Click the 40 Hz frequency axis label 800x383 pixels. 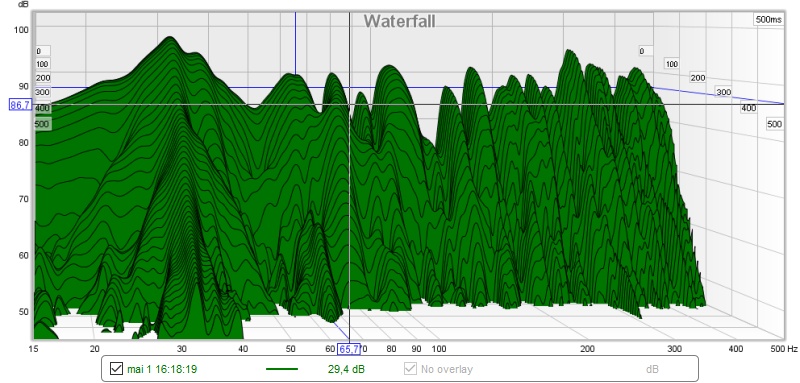243,349
